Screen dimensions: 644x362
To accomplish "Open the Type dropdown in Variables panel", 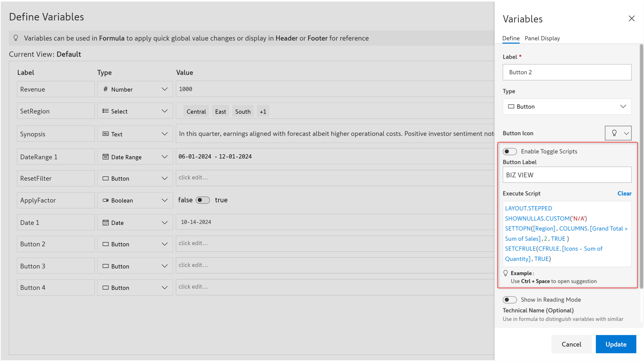I will (x=567, y=106).
